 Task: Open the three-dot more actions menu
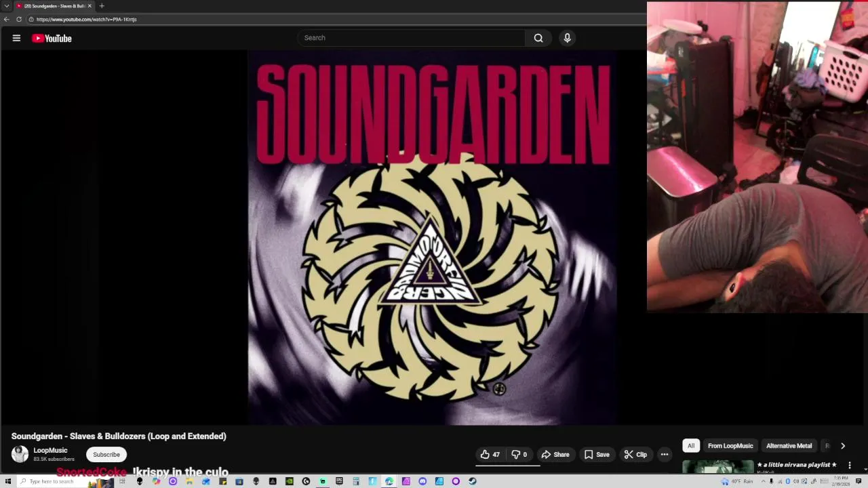coord(665,455)
